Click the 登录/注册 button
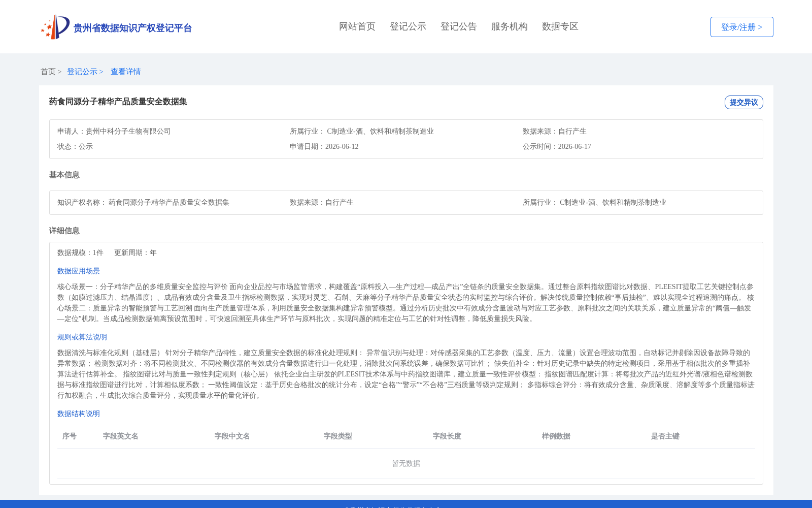 (741, 27)
